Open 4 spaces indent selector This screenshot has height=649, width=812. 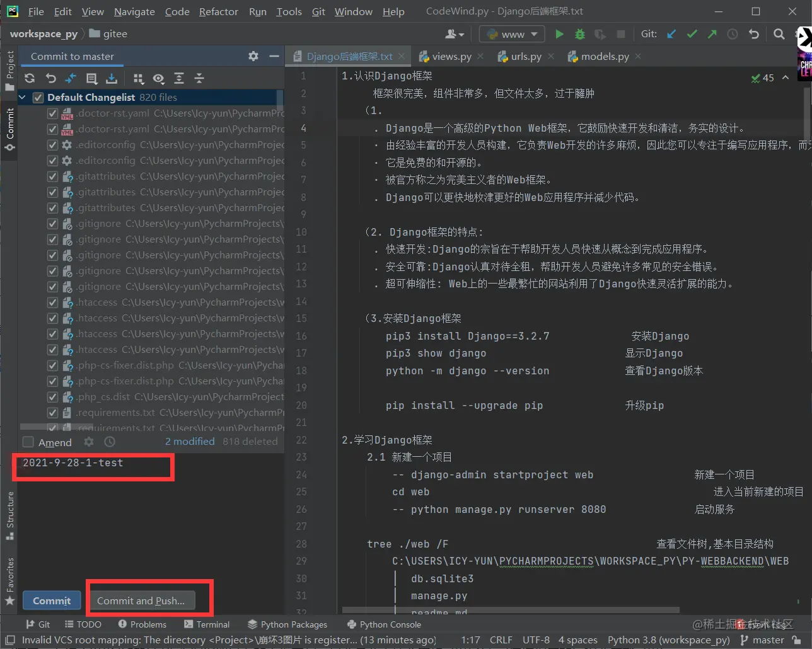[x=578, y=640]
